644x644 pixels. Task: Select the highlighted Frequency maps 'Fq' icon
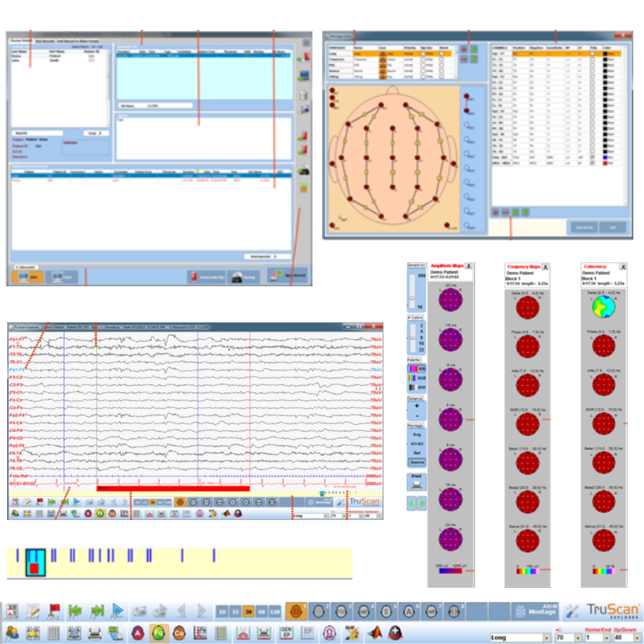click(158, 633)
